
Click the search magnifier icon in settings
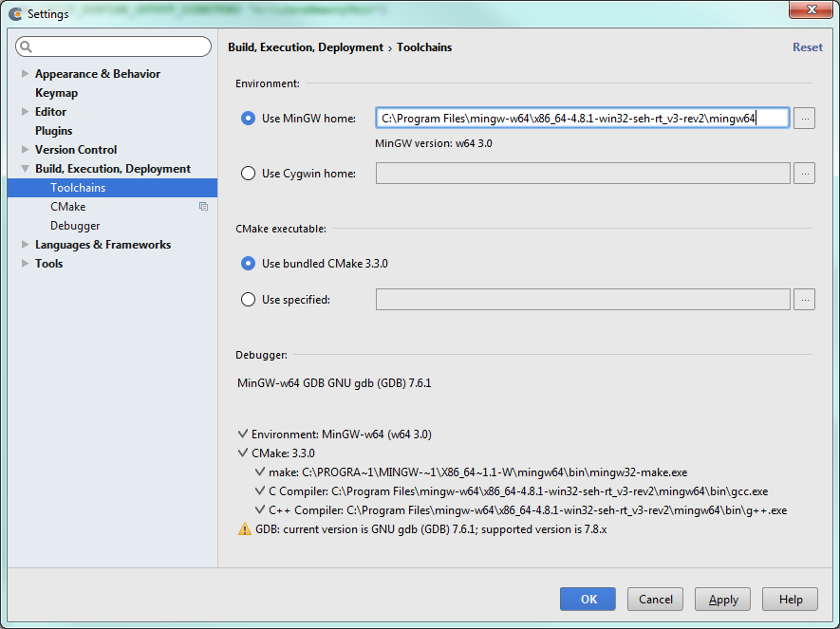click(26, 47)
